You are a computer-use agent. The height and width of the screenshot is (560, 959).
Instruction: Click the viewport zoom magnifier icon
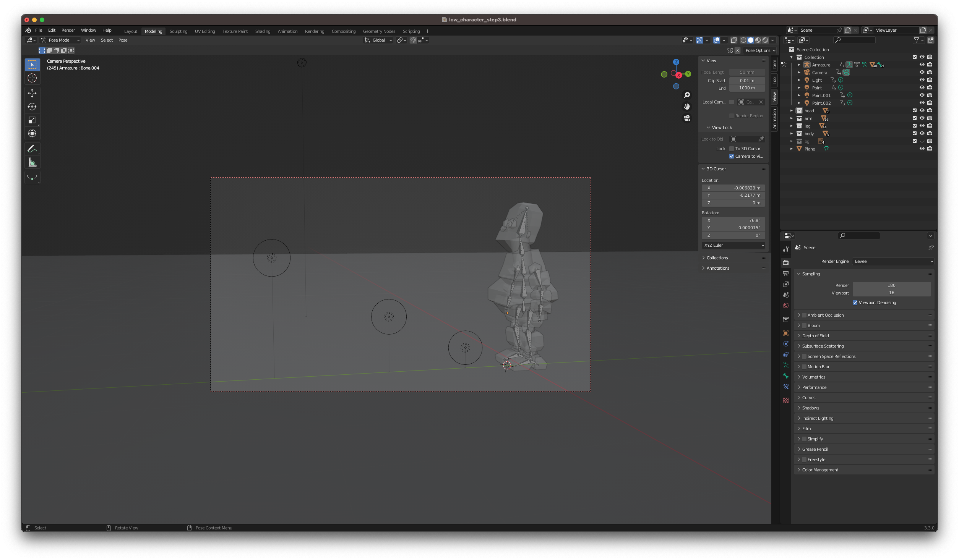[x=687, y=95]
